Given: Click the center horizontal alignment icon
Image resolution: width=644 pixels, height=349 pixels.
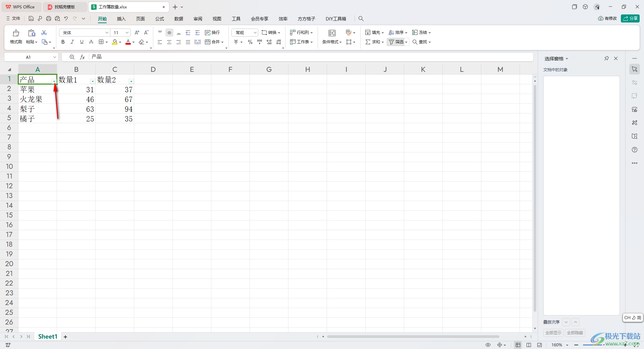Looking at the screenshot, I should (x=169, y=42).
